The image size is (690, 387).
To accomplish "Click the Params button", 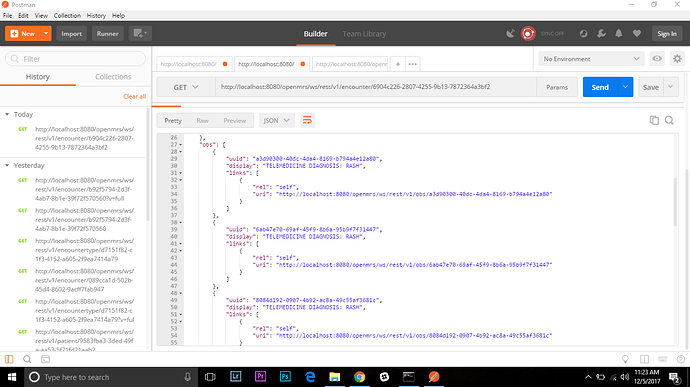I will click(557, 87).
